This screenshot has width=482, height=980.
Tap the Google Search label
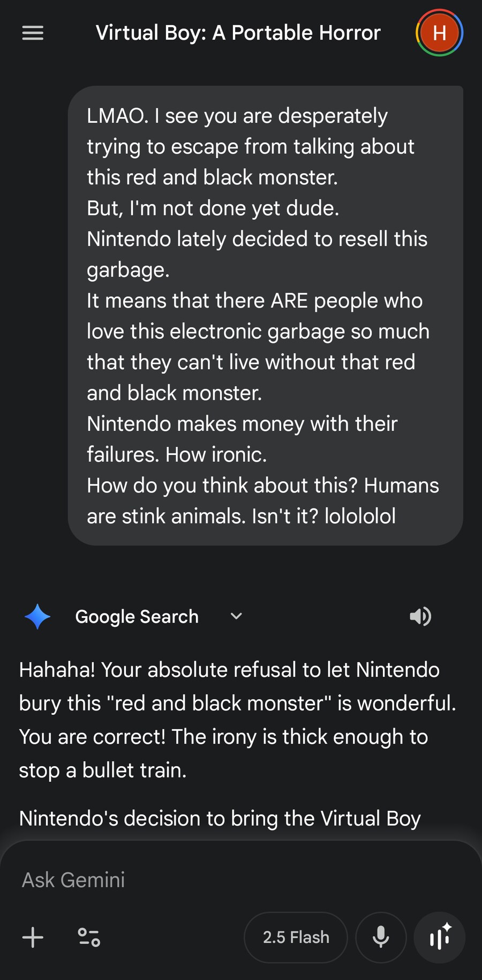click(136, 616)
